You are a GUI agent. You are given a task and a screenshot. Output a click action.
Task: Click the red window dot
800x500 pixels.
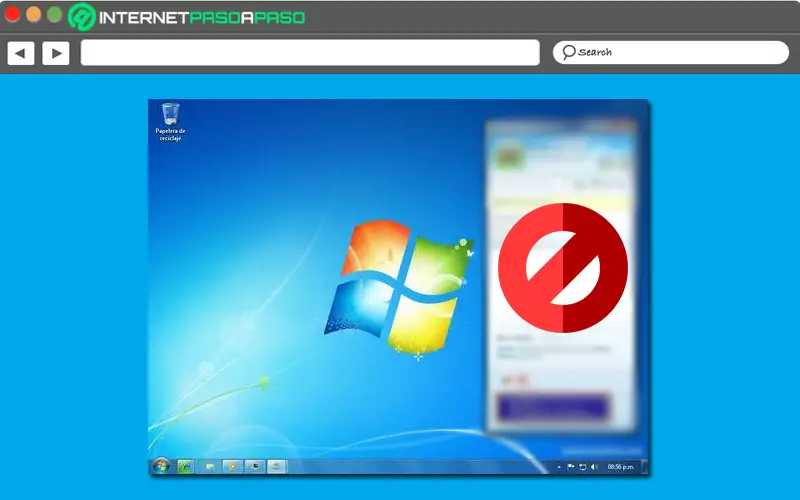tap(12, 14)
